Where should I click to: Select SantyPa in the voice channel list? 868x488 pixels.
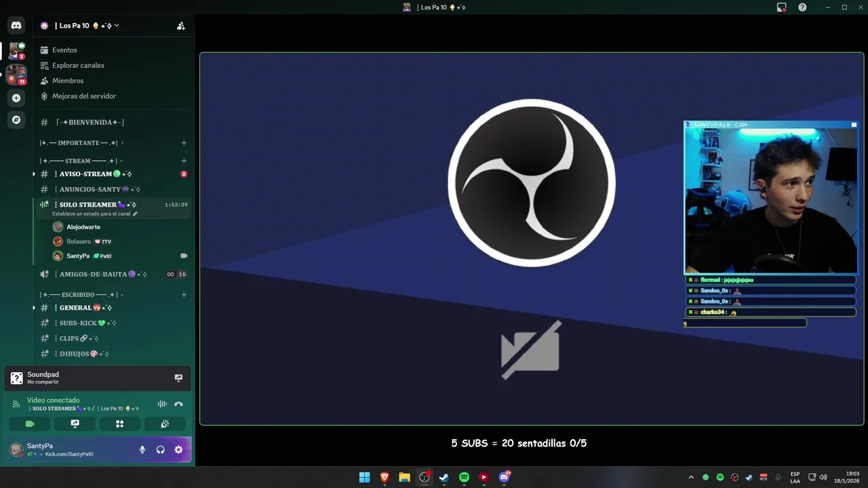point(78,256)
